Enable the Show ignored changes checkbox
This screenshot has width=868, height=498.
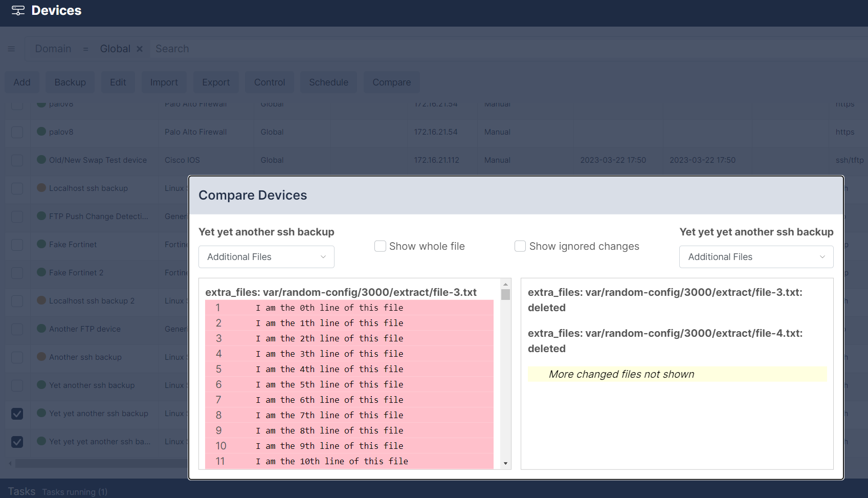coord(520,246)
